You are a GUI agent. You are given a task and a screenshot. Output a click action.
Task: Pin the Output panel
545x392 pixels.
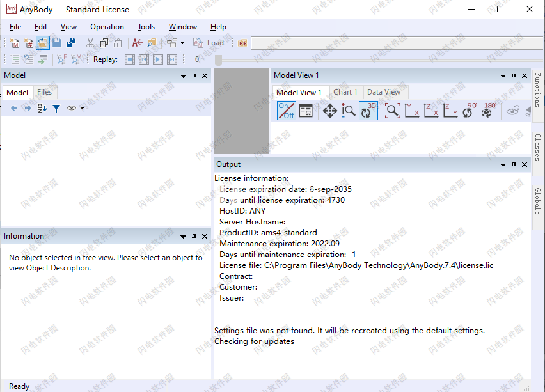coord(514,165)
